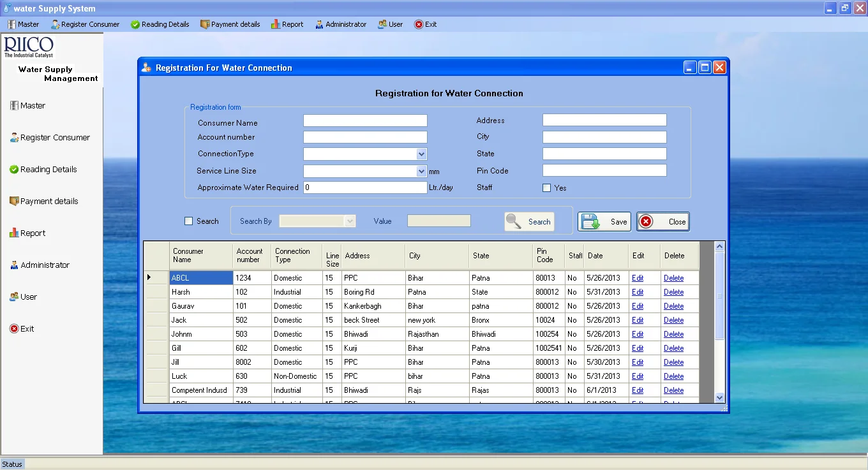This screenshot has width=868, height=470.
Task: Select Master from the left sidebar
Action: tap(14, 105)
